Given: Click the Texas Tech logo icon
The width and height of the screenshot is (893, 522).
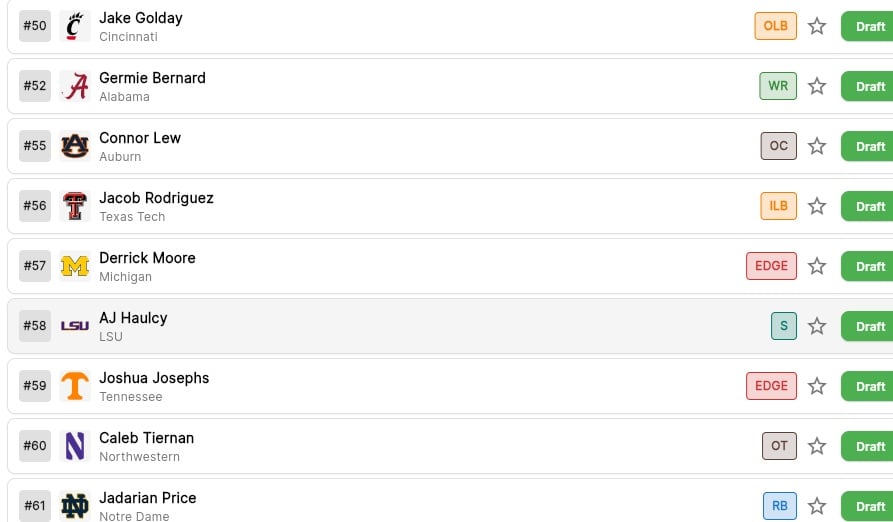Looking at the screenshot, I should [74, 206].
